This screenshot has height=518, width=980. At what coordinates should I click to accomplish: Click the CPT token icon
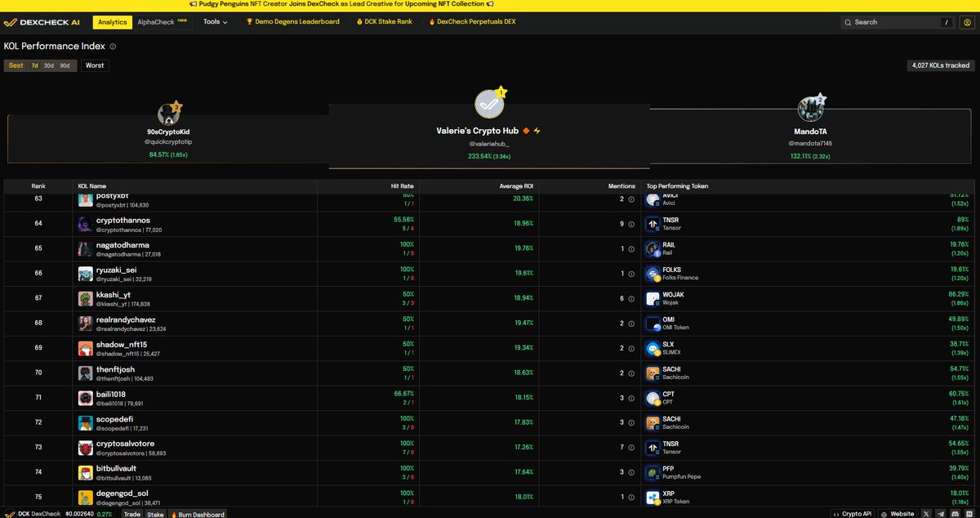(x=653, y=398)
